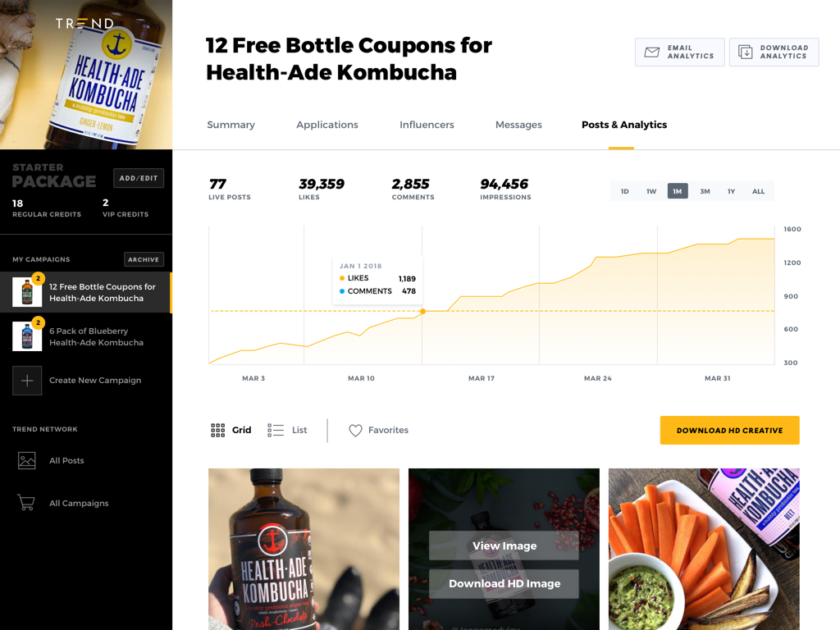Click the Download Analytics icon
This screenshot has height=630, width=840.
[x=745, y=52]
